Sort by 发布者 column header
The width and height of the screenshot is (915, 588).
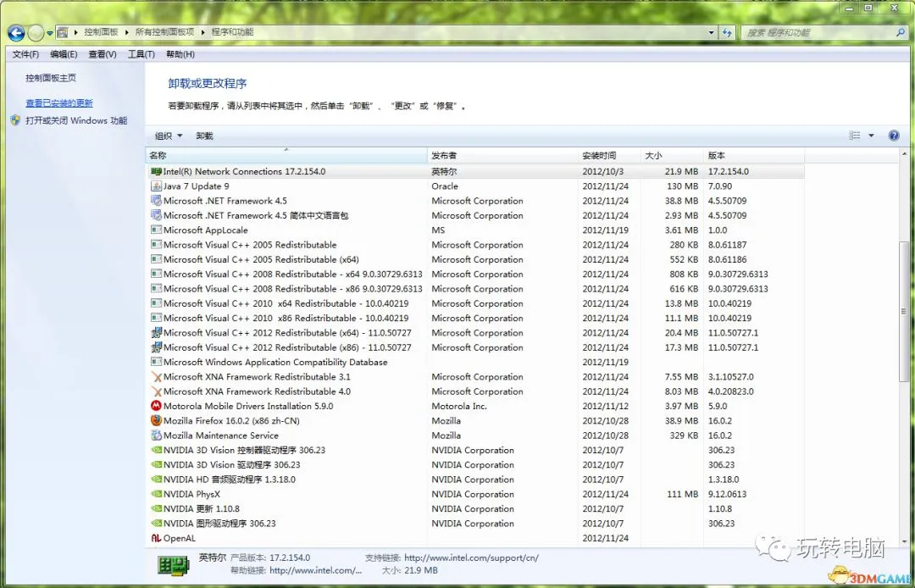pyautogui.click(x=502, y=156)
